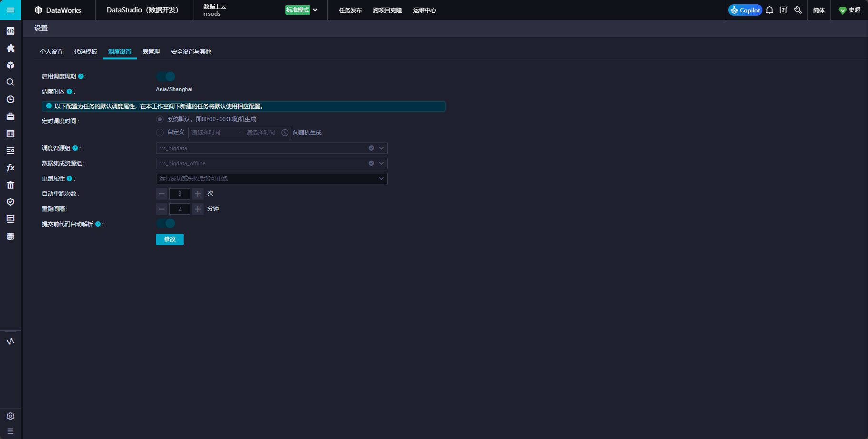This screenshot has height=439, width=868.
Task: Click the DataWorks logo
Action: coord(58,10)
